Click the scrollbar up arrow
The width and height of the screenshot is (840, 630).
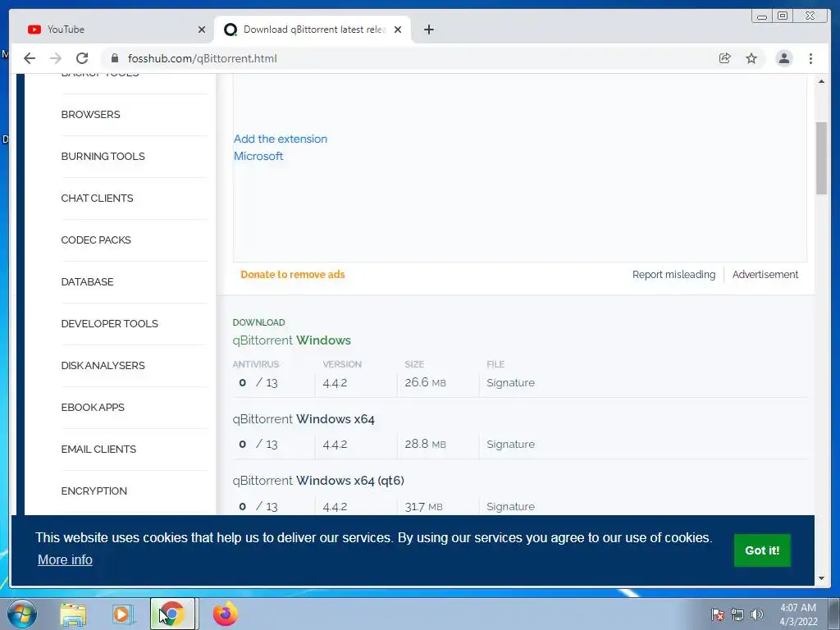click(x=821, y=81)
